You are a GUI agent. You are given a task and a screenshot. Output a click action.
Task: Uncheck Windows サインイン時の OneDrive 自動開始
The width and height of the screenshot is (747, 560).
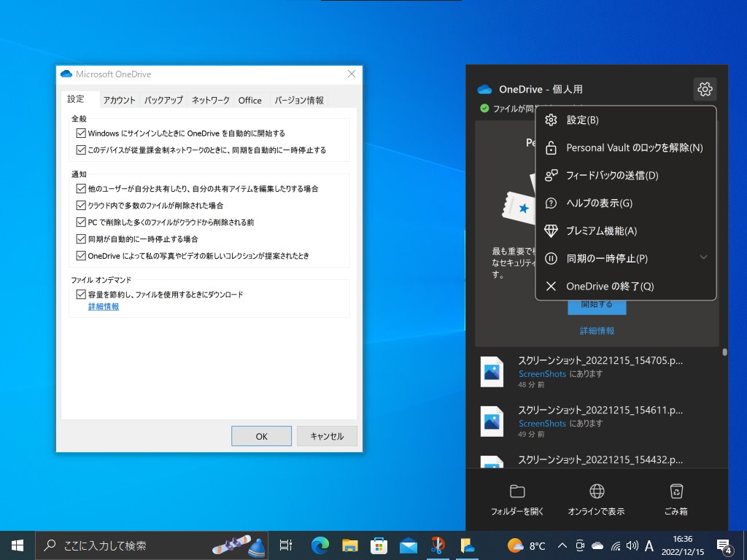(82, 133)
